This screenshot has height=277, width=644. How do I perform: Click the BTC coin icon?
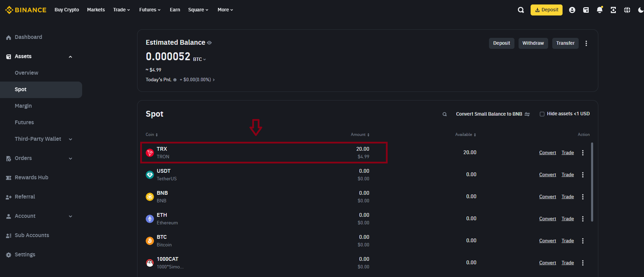pyautogui.click(x=150, y=241)
